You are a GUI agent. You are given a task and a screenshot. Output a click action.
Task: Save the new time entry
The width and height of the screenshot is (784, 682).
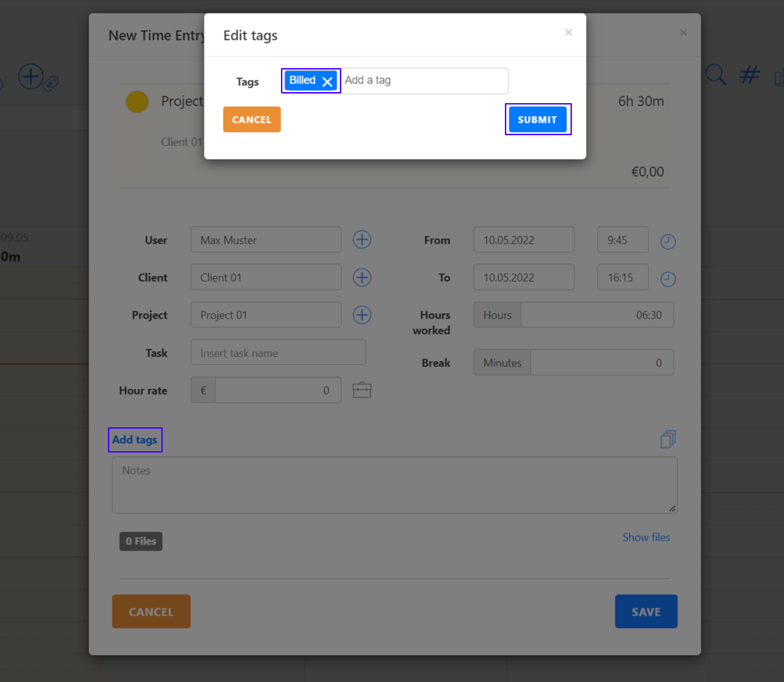647,611
